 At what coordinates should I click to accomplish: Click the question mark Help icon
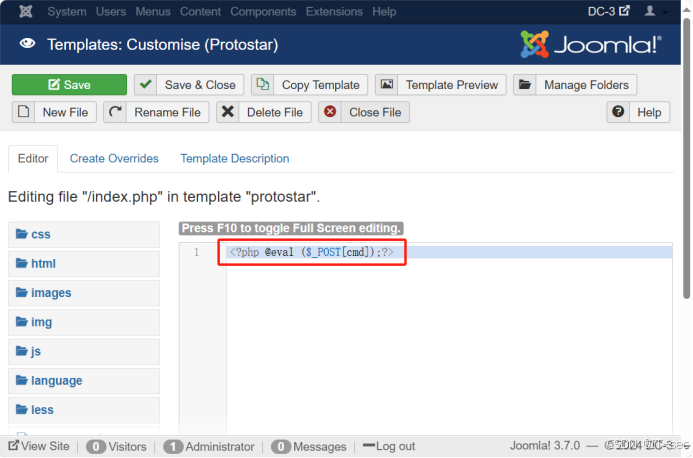(x=618, y=111)
